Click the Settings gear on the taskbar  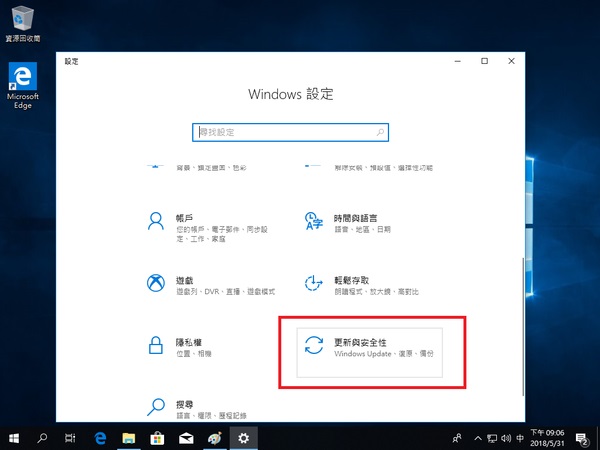244,438
